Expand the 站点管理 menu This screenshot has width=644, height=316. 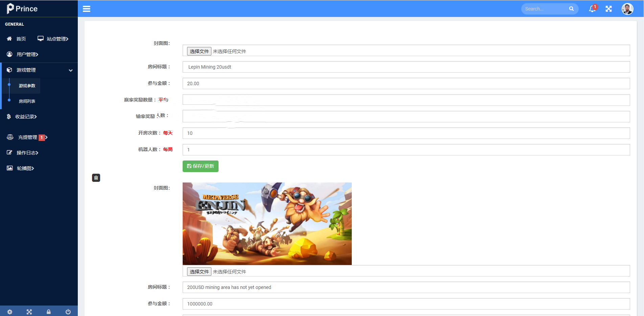click(x=53, y=39)
